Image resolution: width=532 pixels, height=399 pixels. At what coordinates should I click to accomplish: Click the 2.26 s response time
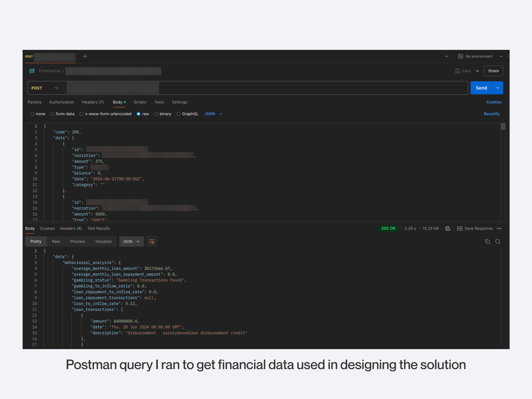410,228
